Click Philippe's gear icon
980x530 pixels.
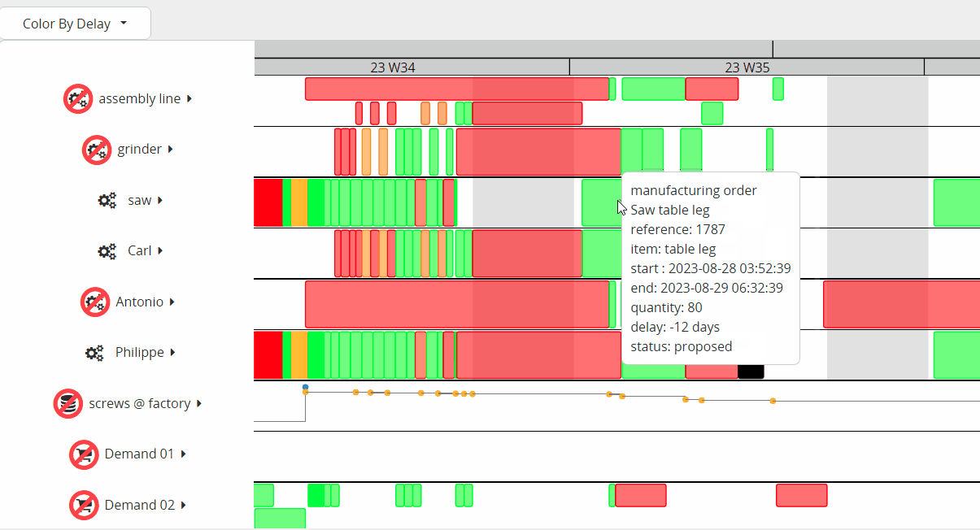click(94, 353)
